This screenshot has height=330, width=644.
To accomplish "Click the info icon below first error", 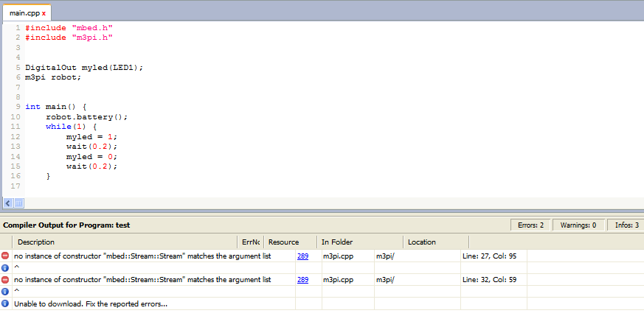I will pyautogui.click(x=5, y=268).
